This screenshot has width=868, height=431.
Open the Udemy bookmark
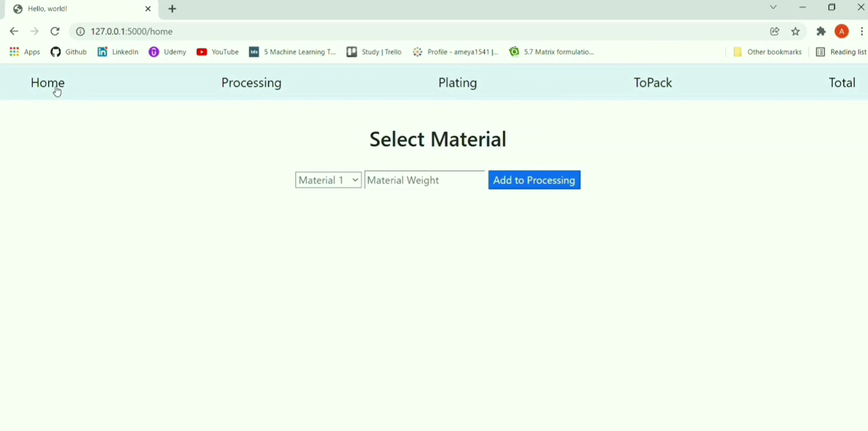click(167, 52)
